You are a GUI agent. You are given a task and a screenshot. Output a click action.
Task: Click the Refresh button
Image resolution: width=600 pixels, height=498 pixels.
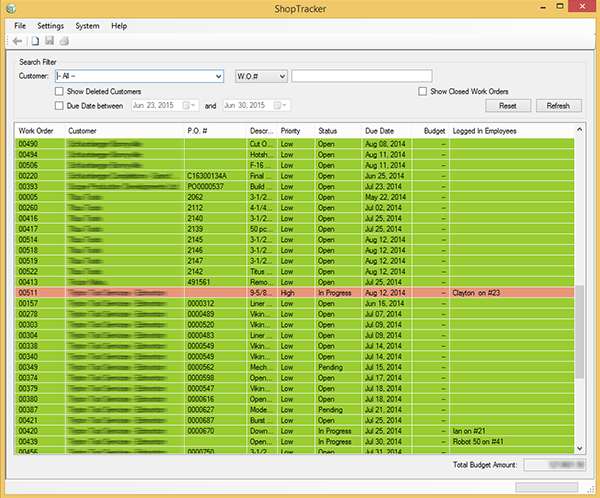(x=558, y=105)
